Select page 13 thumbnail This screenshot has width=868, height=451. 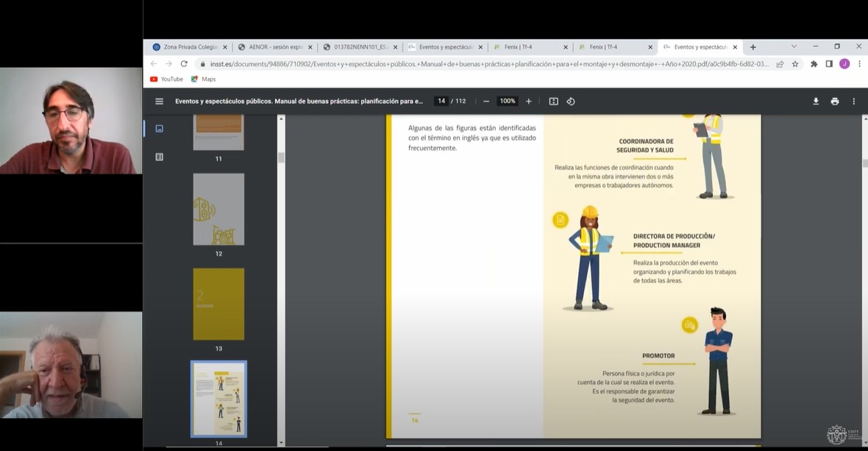point(218,304)
